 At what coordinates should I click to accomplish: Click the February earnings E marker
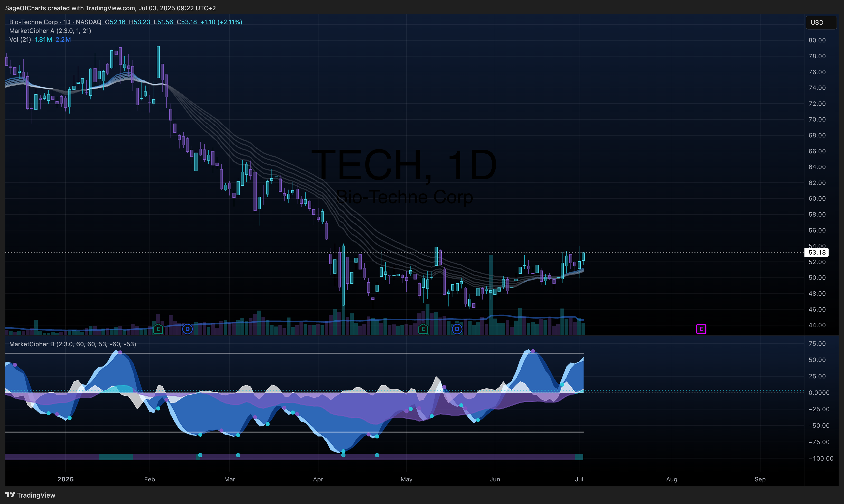pyautogui.click(x=158, y=329)
